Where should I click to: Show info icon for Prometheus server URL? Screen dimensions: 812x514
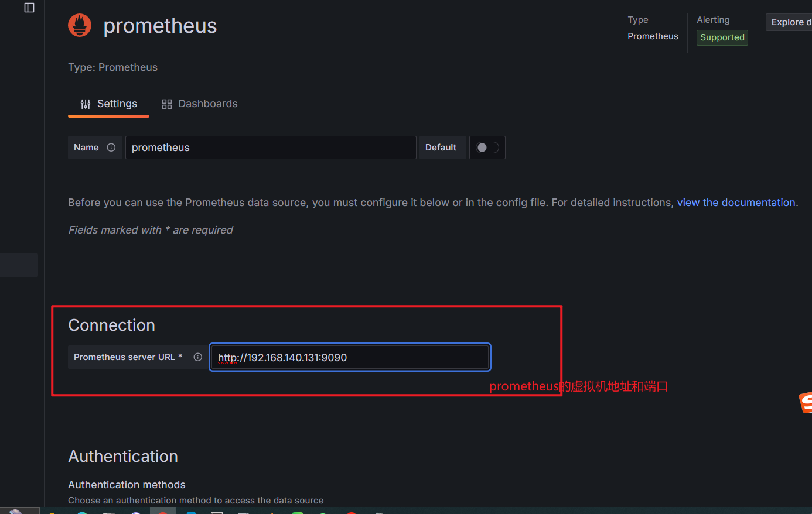[198, 357]
